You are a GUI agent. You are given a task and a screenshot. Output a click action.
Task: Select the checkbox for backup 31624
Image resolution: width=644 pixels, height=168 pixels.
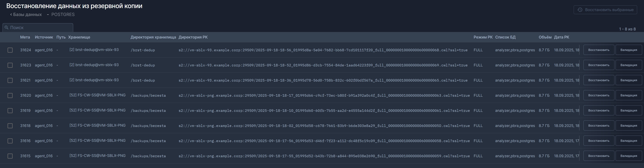[10, 50]
